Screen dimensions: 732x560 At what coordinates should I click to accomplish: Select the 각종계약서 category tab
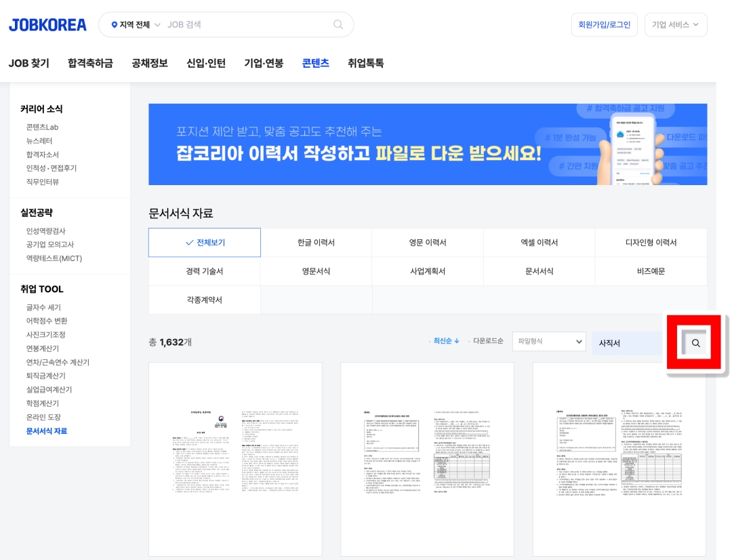click(x=205, y=300)
